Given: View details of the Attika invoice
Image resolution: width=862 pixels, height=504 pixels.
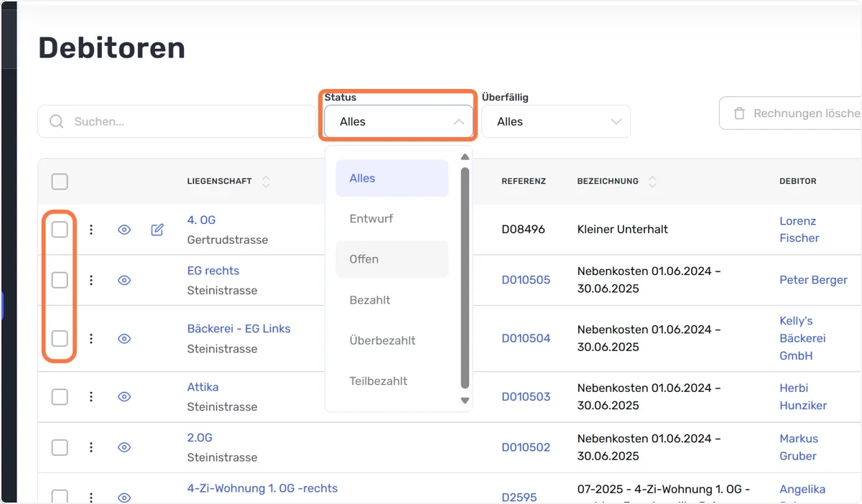Looking at the screenshot, I should click(x=124, y=396).
